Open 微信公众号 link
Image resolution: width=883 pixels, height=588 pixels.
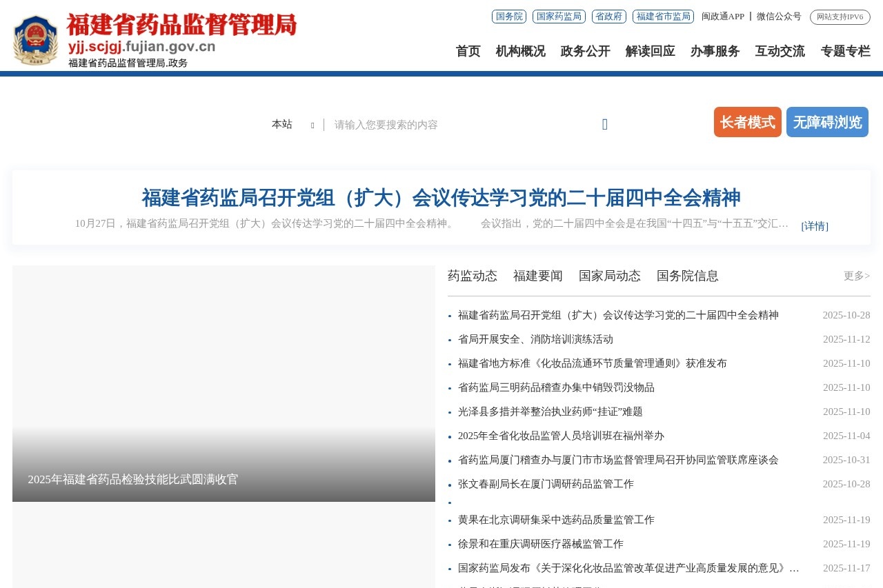[x=779, y=17]
